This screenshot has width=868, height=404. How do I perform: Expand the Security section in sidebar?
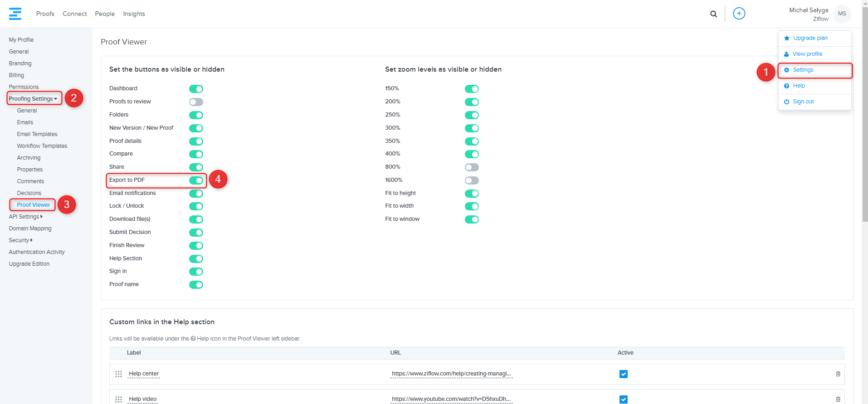pos(20,240)
